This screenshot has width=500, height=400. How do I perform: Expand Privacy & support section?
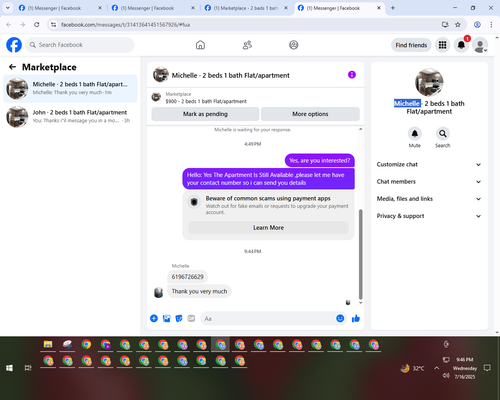tap(429, 216)
